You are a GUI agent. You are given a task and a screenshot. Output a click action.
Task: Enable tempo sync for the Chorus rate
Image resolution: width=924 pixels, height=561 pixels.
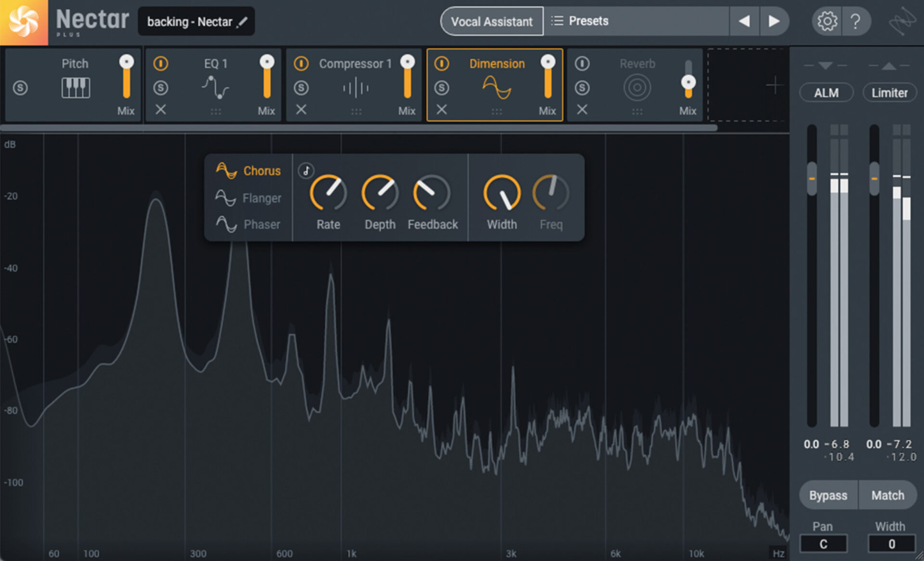coord(306,170)
